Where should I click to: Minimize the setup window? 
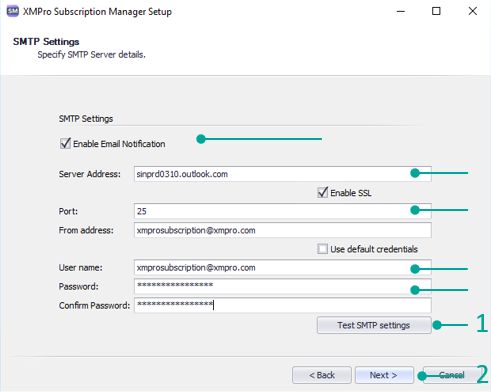pyautogui.click(x=401, y=11)
